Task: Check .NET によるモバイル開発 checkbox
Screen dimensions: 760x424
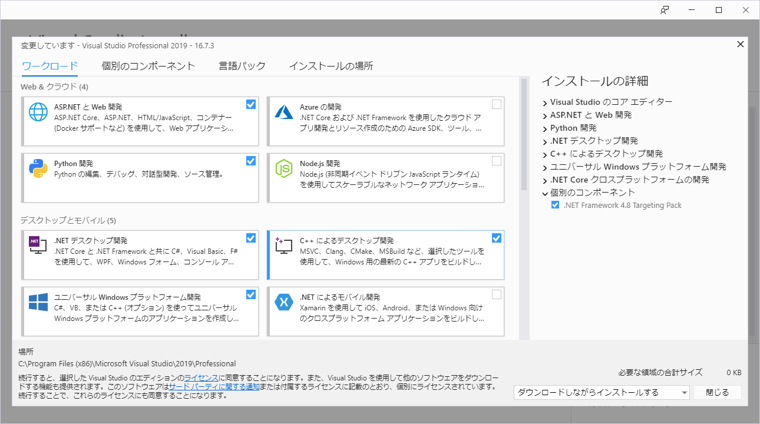Action: tap(496, 295)
